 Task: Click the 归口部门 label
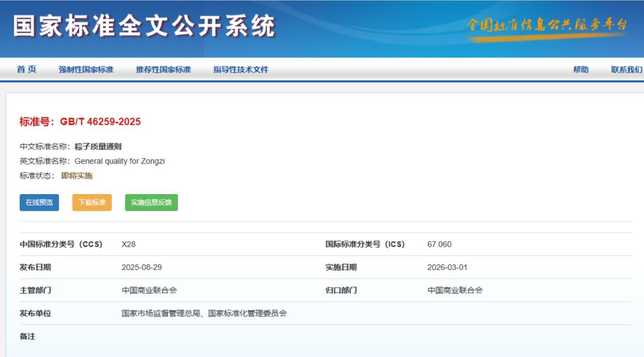click(341, 290)
